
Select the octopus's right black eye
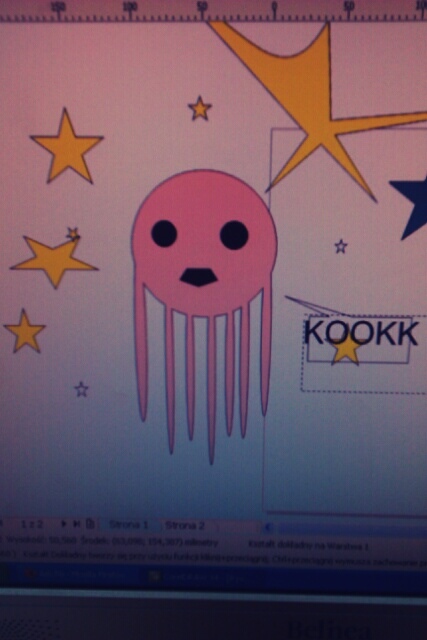pyautogui.click(x=234, y=235)
